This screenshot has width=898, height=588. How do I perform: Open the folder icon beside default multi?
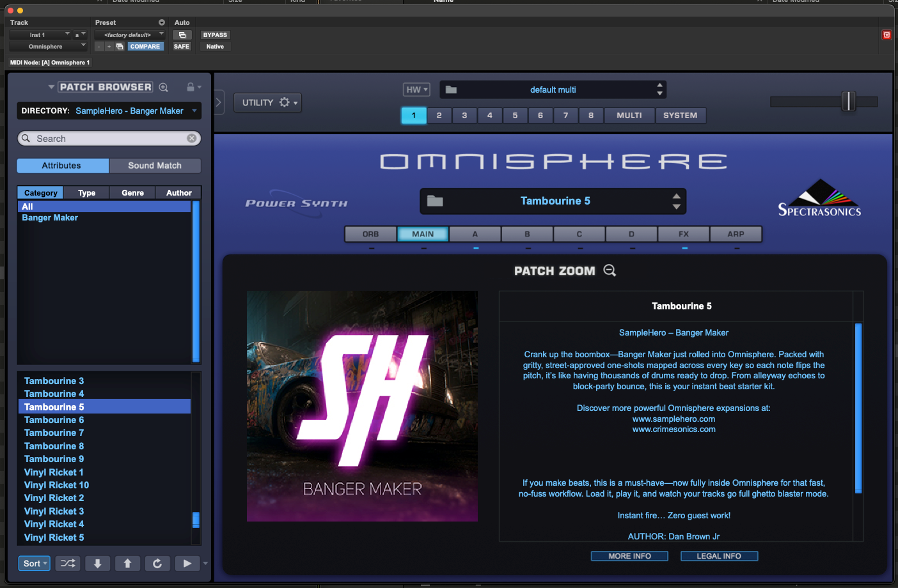tap(451, 89)
